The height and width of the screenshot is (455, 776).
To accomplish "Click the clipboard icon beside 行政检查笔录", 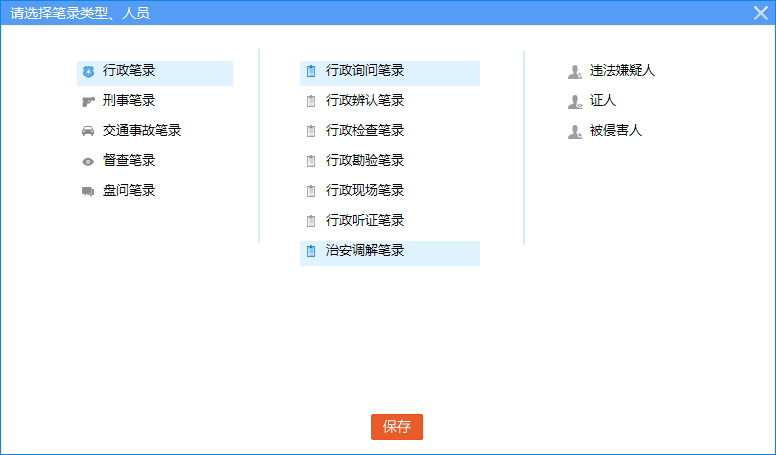I will pyautogui.click(x=311, y=131).
